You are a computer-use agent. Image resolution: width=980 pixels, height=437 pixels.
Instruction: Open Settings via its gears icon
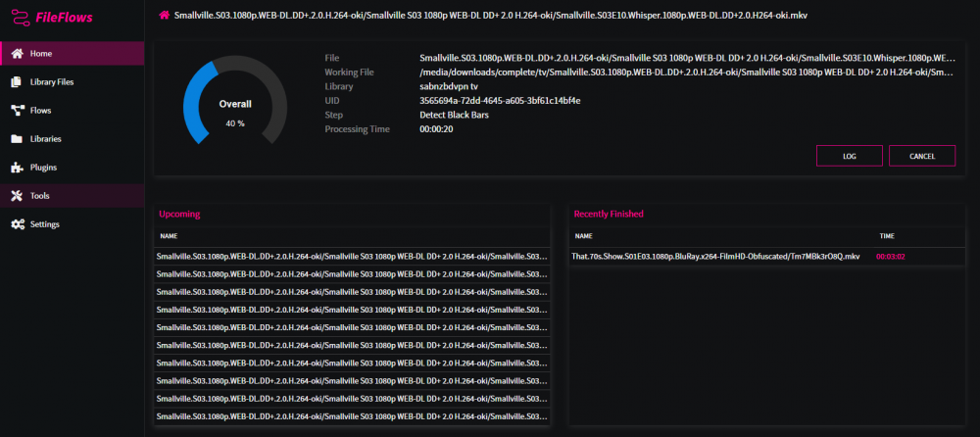18,223
